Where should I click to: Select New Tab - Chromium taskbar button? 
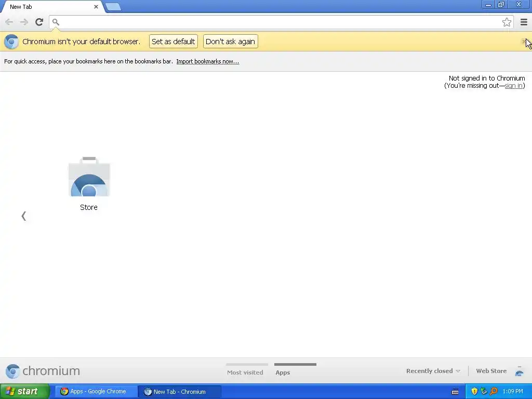point(180,392)
